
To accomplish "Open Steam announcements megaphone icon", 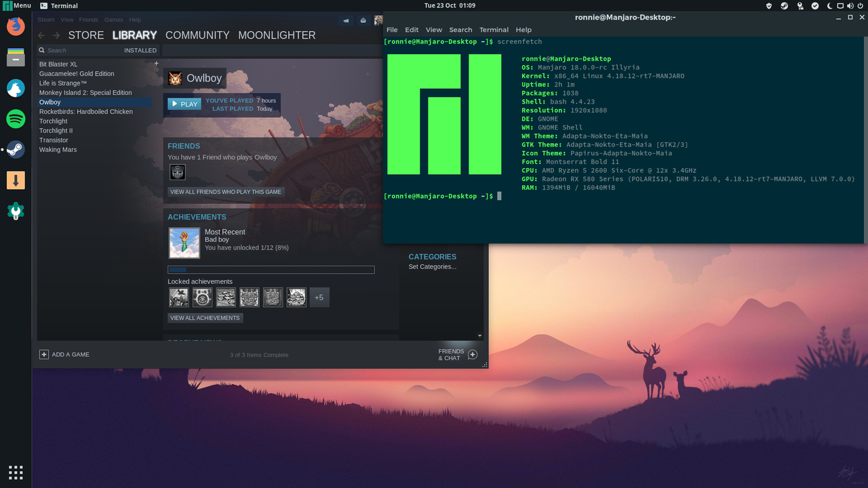I will (346, 20).
